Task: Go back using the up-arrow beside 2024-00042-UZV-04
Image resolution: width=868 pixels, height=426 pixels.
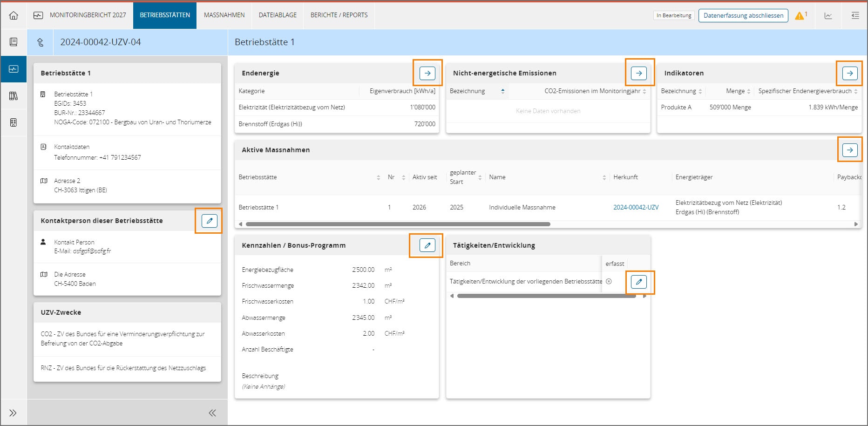Action: point(41,42)
